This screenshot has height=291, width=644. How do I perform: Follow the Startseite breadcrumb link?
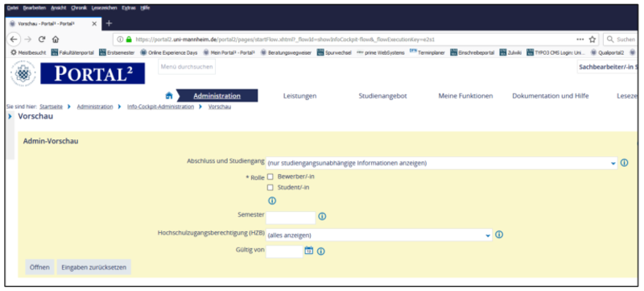pos(51,106)
